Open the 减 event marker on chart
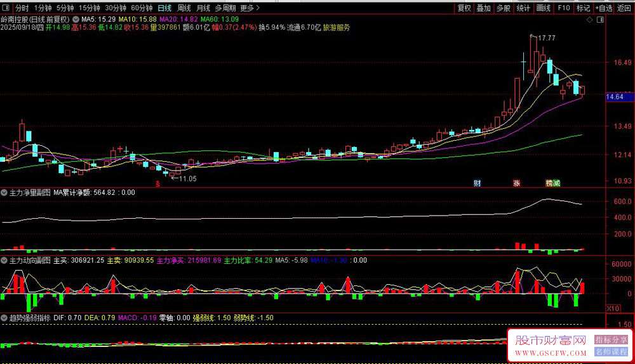 tap(556, 183)
